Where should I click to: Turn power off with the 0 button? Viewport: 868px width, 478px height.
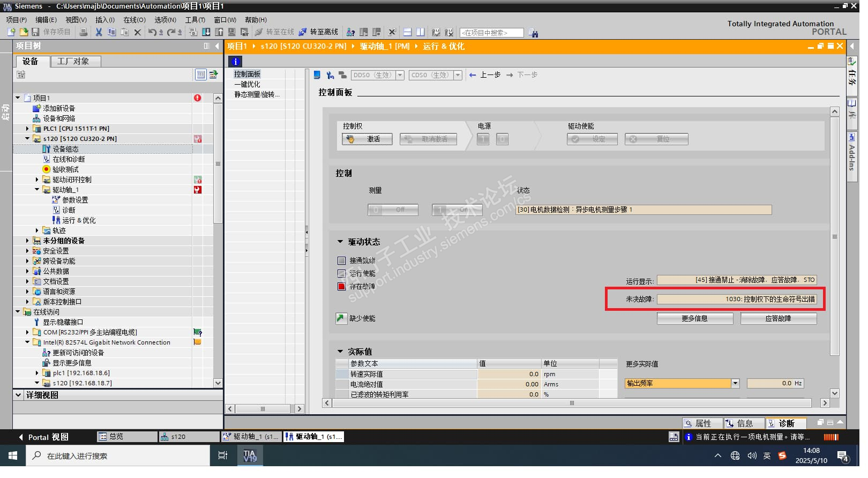[502, 139]
